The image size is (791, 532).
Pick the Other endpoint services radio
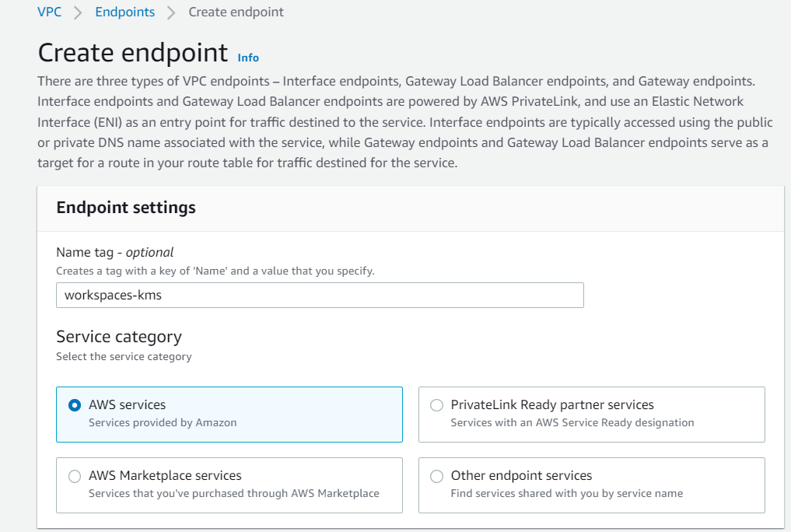tap(437, 476)
